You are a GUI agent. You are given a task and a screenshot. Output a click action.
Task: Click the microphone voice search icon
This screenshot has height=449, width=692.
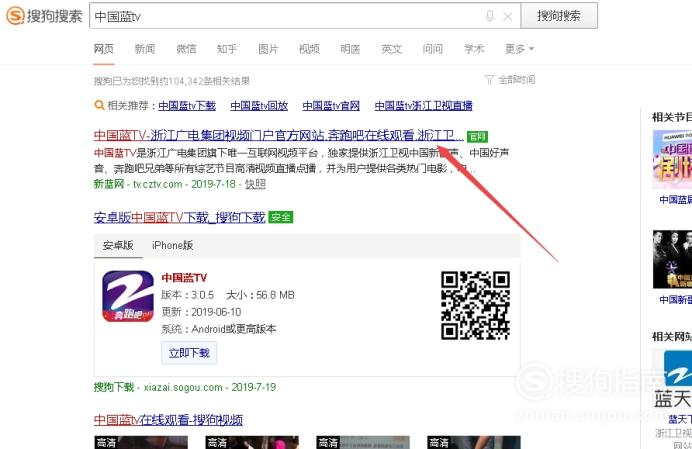pyautogui.click(x=489, y=16)
